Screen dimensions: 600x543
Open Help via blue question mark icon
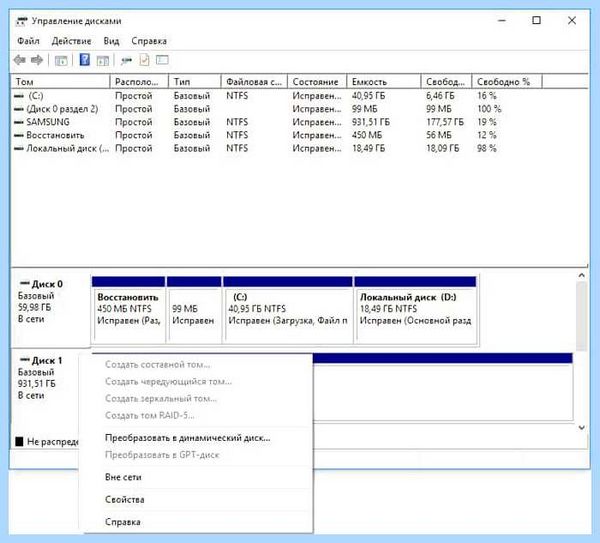[x=85, y=60]
